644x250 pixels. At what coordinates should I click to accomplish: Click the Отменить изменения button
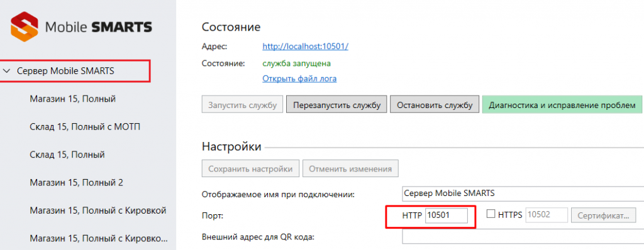tap(350, 169)
